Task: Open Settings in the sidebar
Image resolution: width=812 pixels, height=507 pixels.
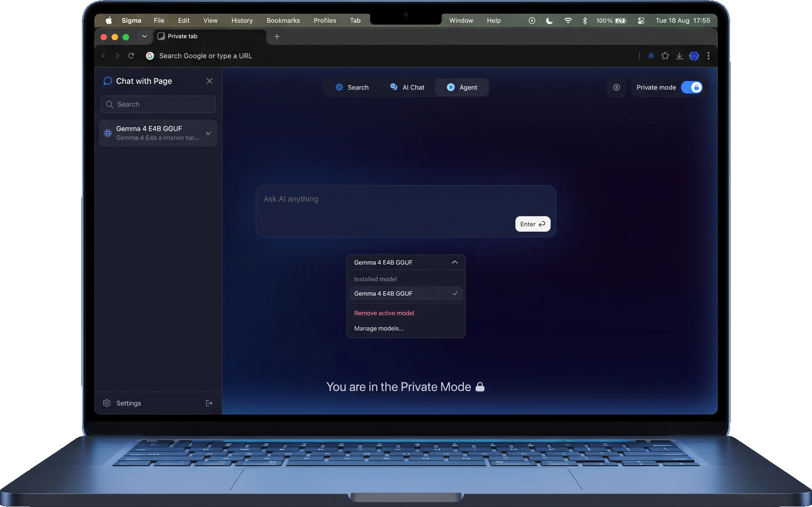Action: click(x=128, y=403)
